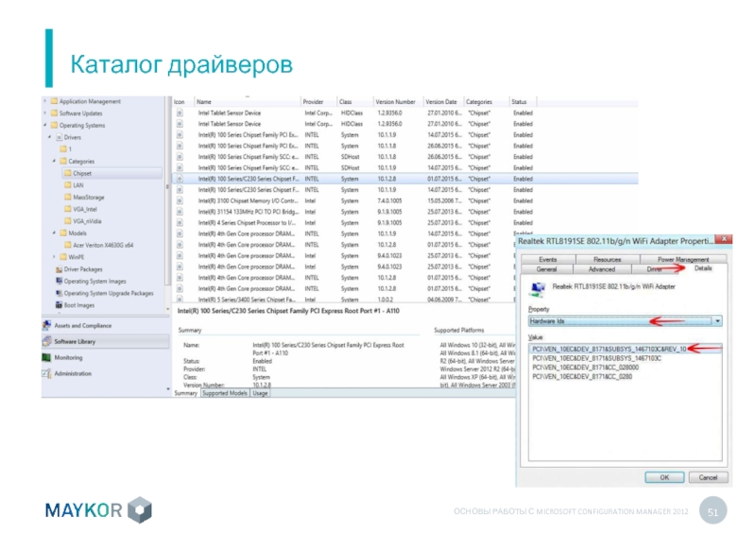
Task: Select the Boot Images node
Action: [x=77, y=304]
